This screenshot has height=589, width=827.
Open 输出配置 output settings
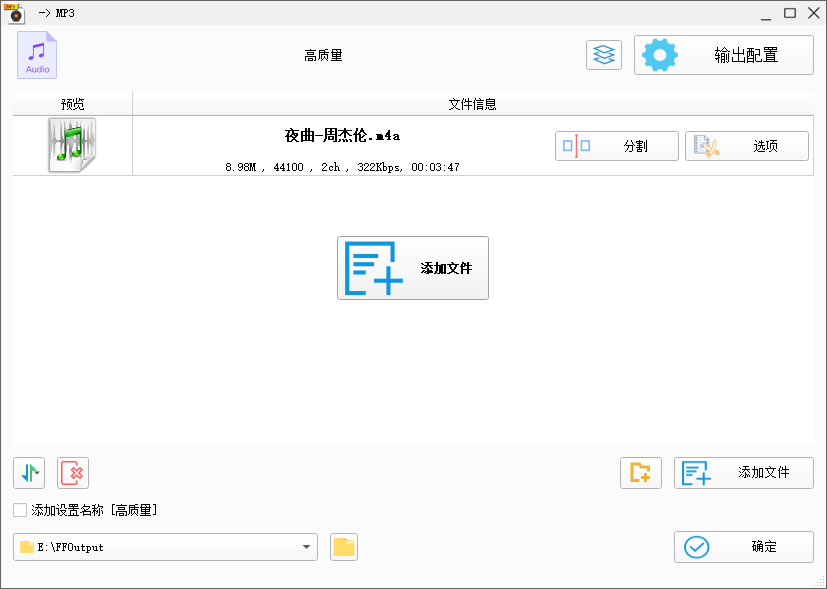tap(724, 55)
